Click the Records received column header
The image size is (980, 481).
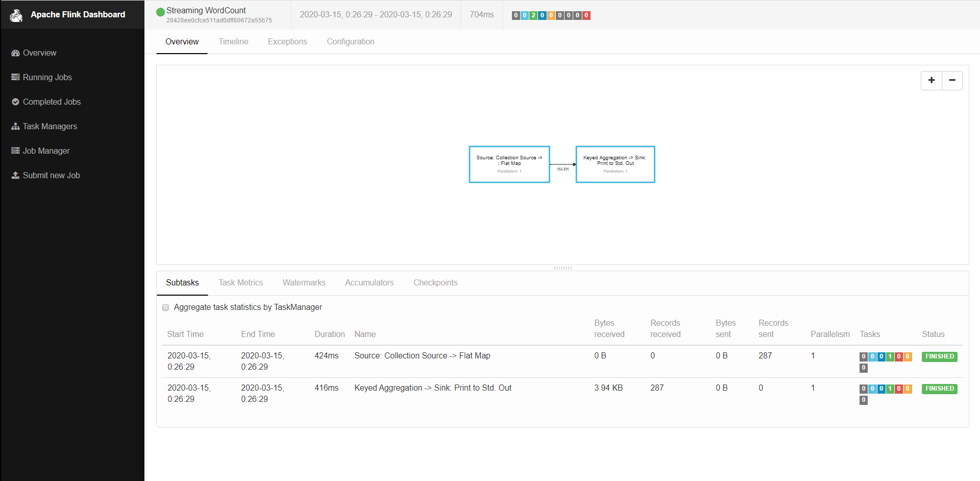[665, 329]
